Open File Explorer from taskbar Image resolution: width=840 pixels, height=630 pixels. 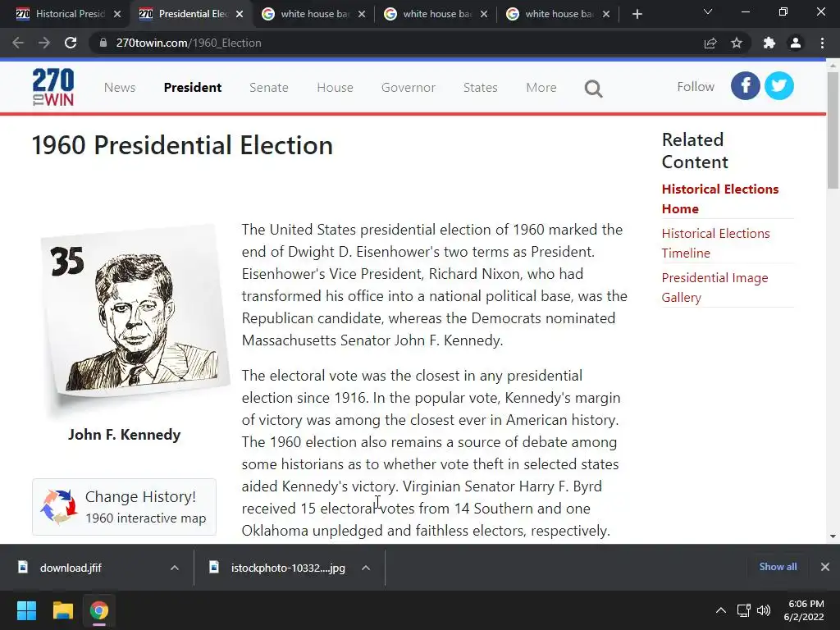coord(62,610)
